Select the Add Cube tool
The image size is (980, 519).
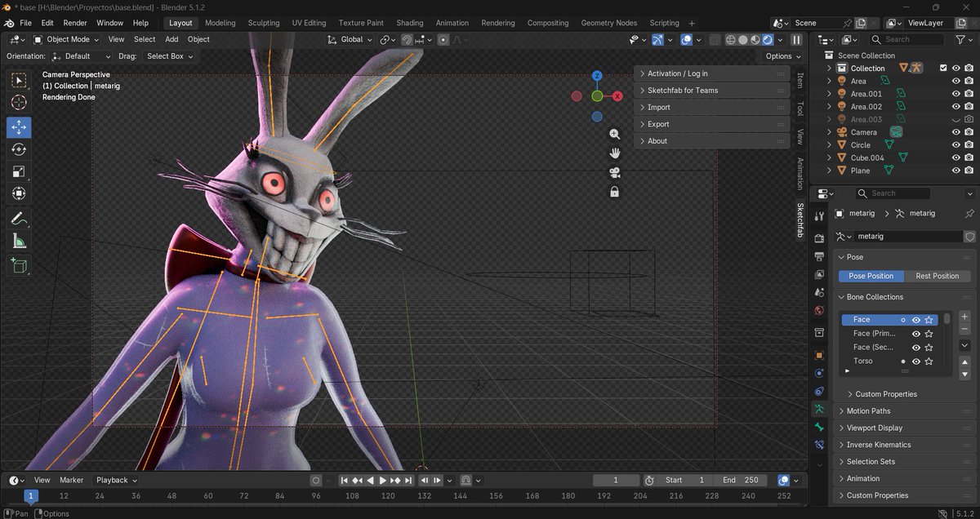click(19, 265)
